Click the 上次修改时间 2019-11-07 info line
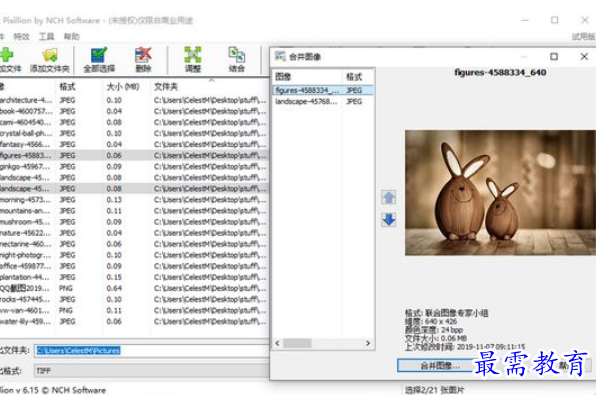This screenshot has height=395, width=596. (x=465, y=346)
